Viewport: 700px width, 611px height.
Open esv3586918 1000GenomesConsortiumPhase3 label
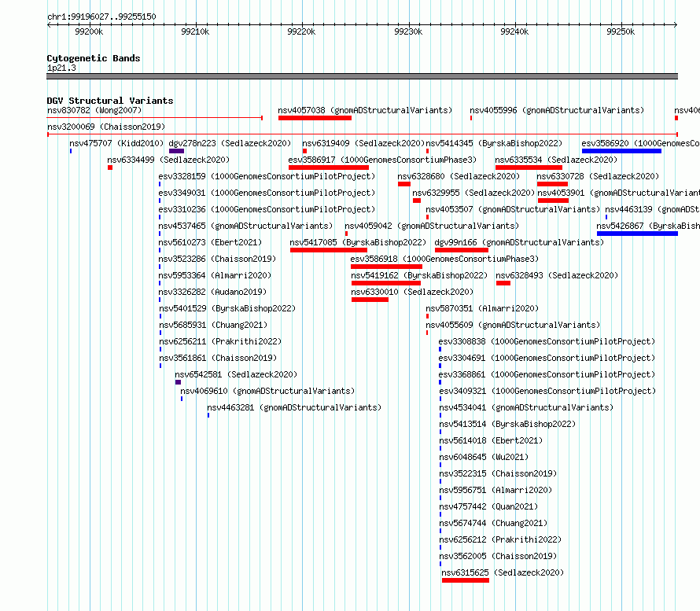pos(444,259)
